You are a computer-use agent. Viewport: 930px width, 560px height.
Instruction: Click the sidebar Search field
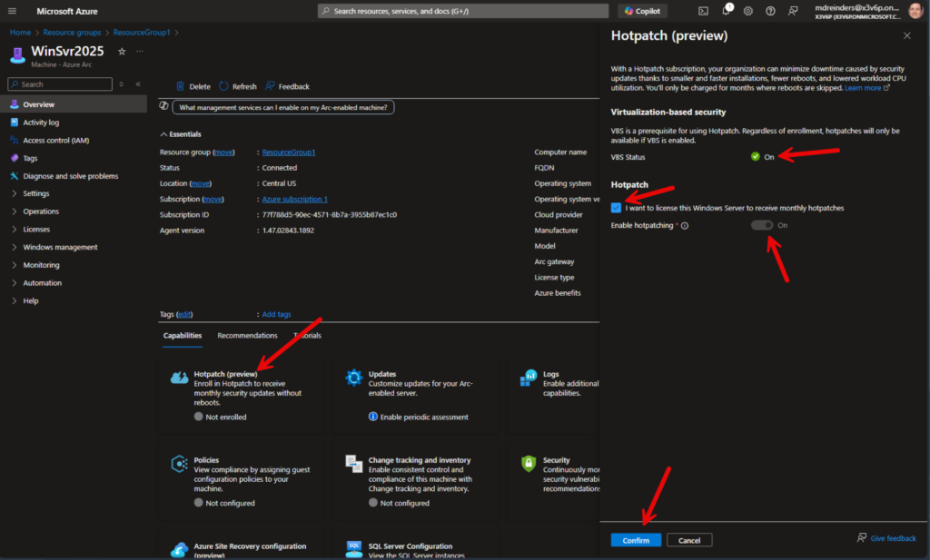[x=60, y=84]
